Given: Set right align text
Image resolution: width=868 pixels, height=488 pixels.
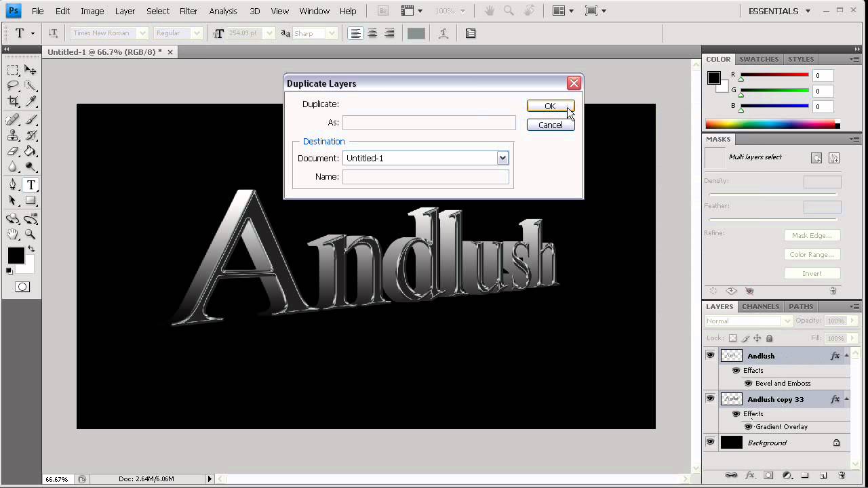Looking at the screenshot, I should pyautogui.click(x=389, y=33).
